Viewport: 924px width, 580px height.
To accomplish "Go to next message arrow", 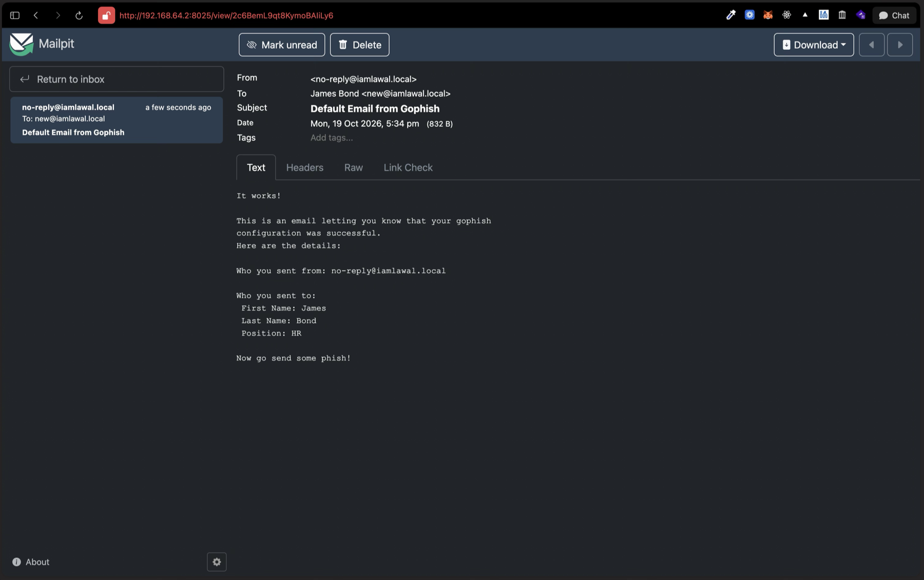I will [900, 45].
